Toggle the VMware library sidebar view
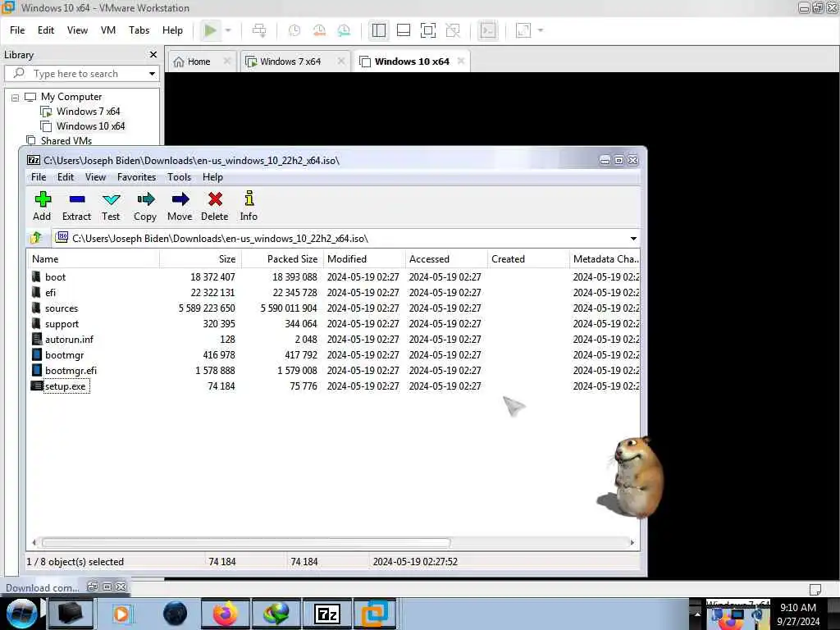This screenshot has height=630, width=840. pyautogui.click(x=379, y=30)
